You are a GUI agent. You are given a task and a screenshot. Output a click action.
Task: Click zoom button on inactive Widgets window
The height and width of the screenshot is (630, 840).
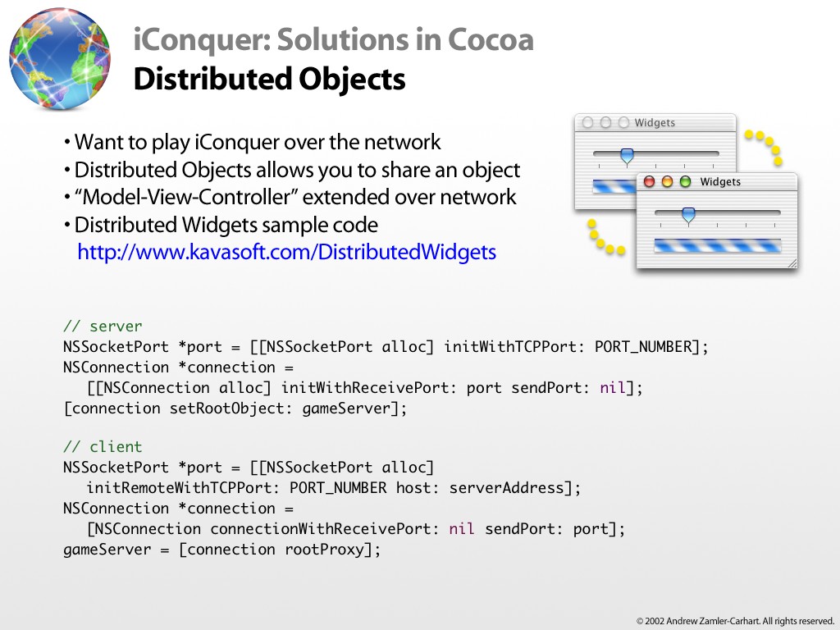(623, 123)
